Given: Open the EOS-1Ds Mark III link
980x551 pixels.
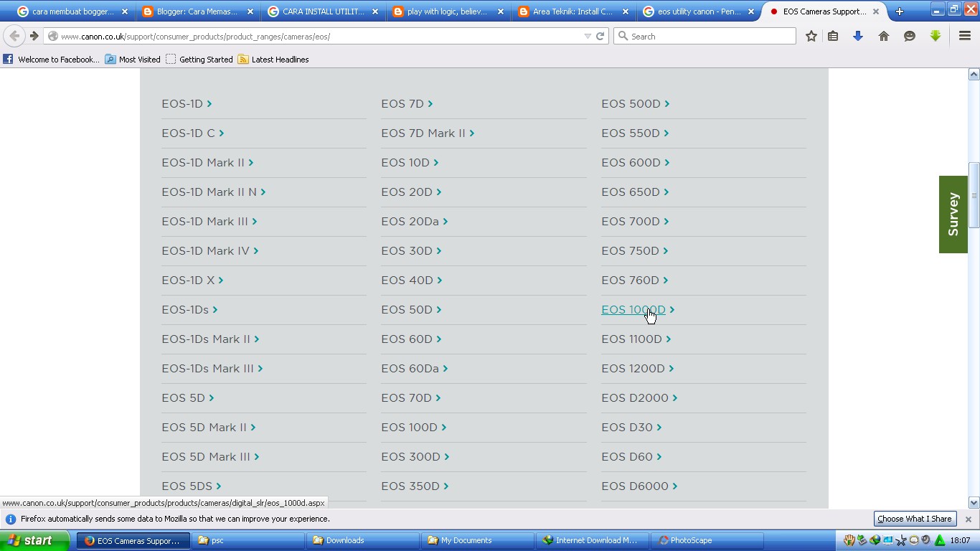Looking at the screenshot, I should tap(212, 369).
